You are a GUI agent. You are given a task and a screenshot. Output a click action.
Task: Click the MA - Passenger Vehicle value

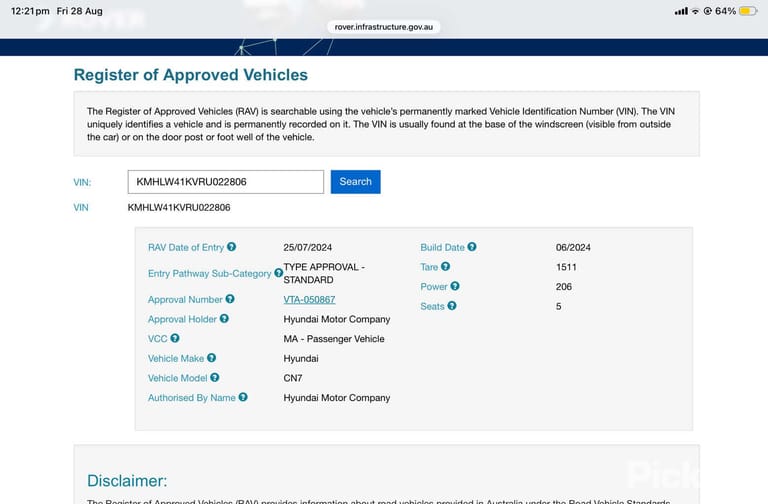(334, 338)
